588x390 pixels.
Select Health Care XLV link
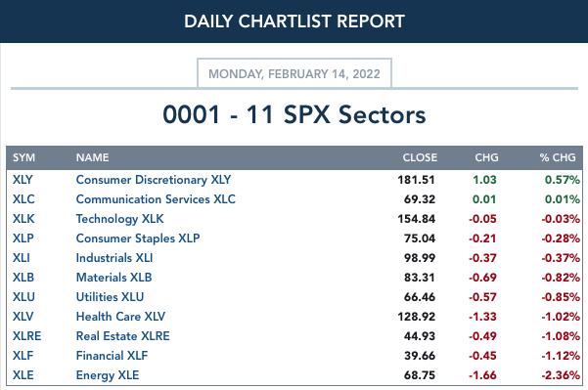tap(120, 316)
